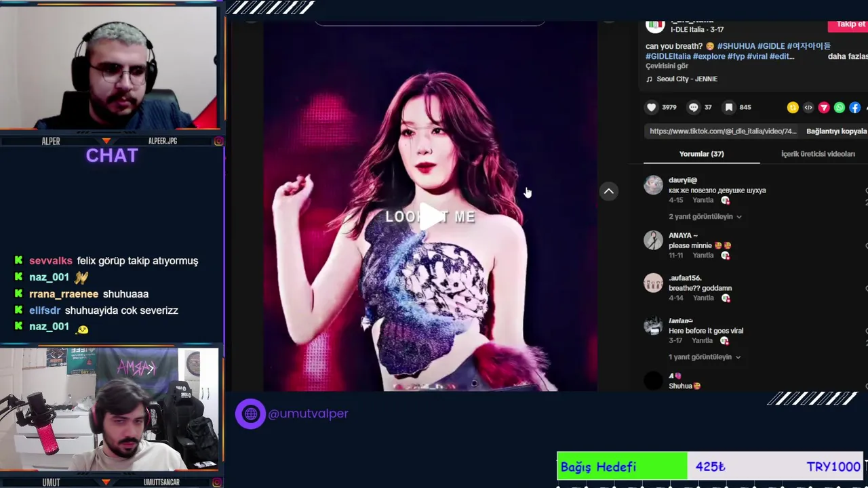
Task: Click the TRY1000 goal amount
Action: [x=833, y=466]
